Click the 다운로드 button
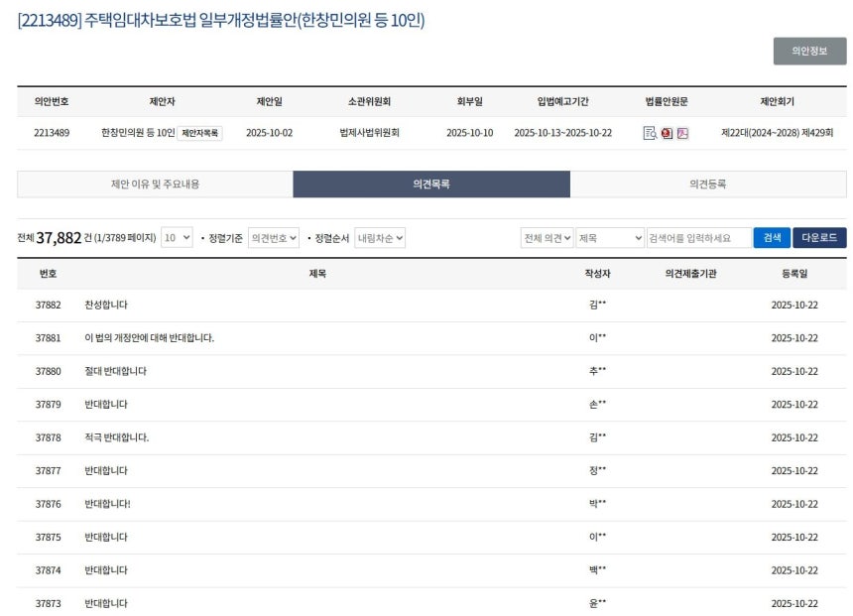The height and width of the screenshot is (616, 853). tap(818, 238)
